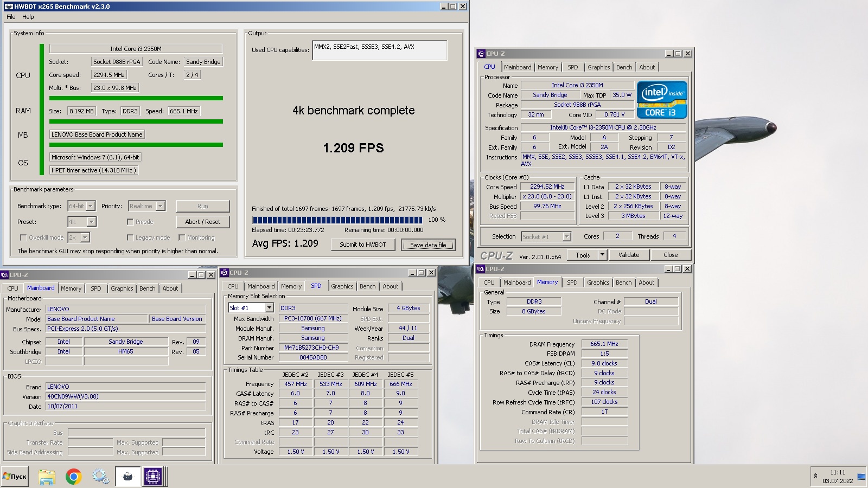
Task: Open CPU-Z Tools dropdown arrow
Action: point(602,255)
